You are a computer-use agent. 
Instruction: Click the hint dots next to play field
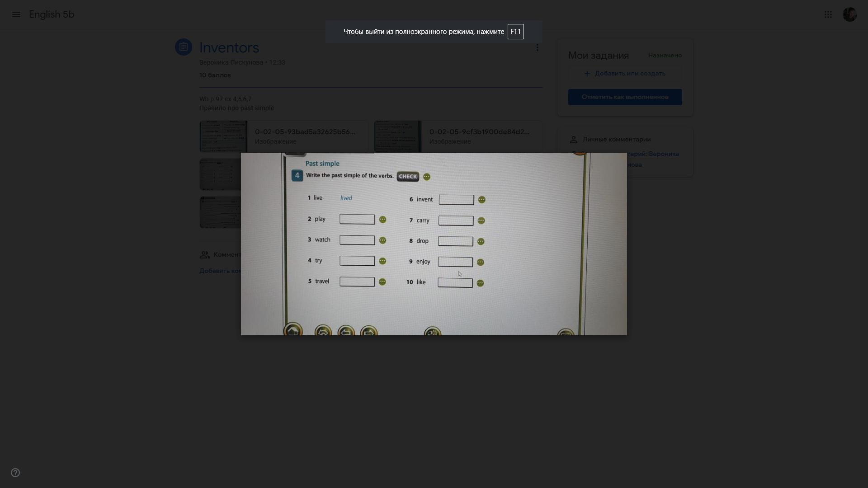383,220
